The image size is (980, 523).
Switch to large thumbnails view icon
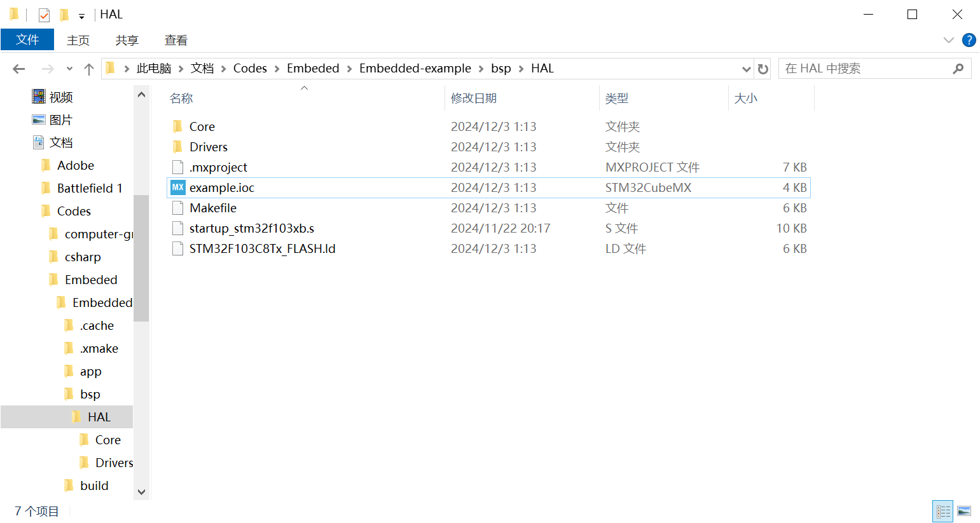pos(964,511)
